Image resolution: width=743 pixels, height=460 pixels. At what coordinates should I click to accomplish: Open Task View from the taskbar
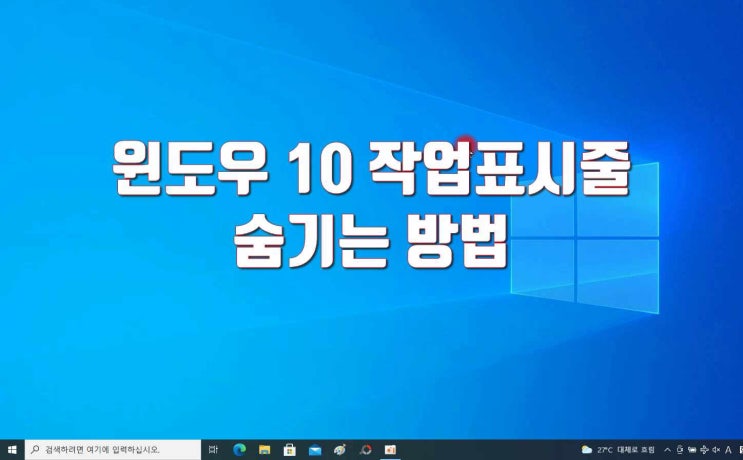point(213,450)
